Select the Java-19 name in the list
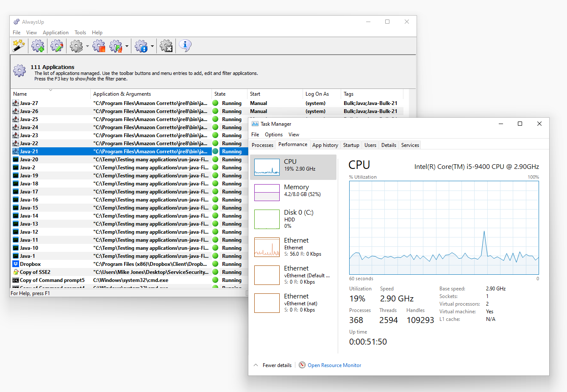 29,176
